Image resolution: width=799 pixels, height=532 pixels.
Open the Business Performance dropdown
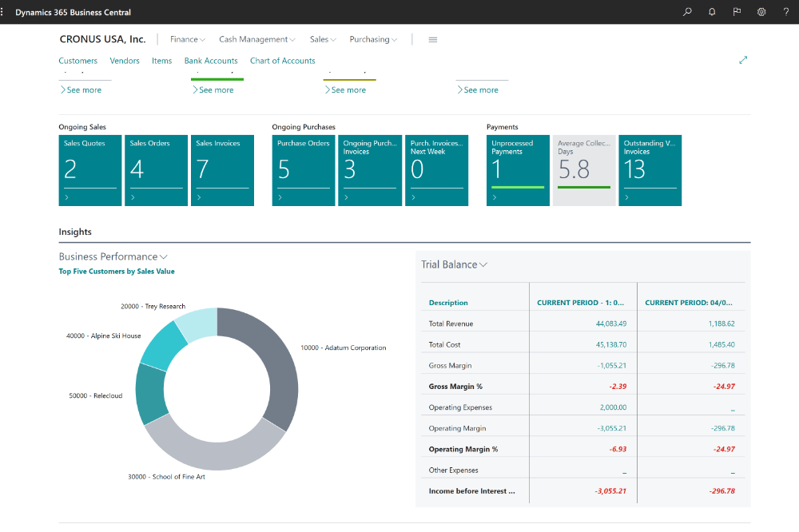(113, 256)
